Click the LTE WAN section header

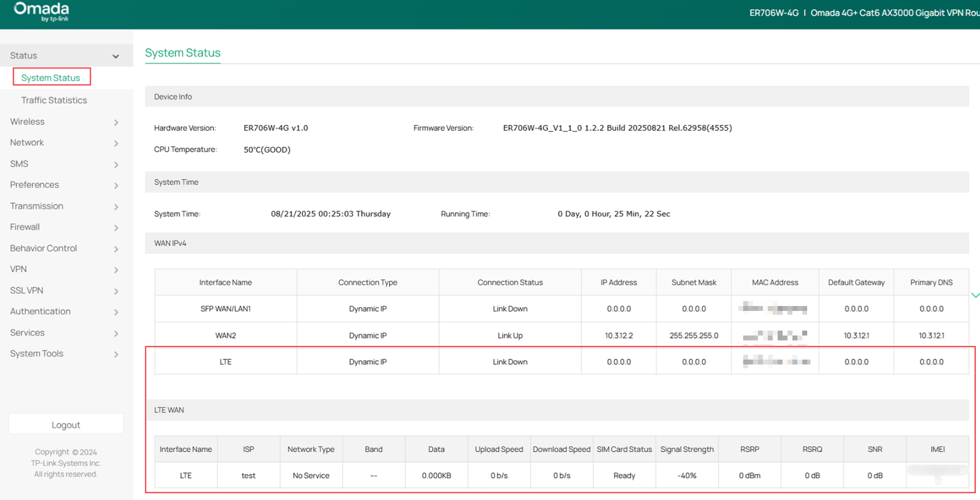(x=557, y=410)
